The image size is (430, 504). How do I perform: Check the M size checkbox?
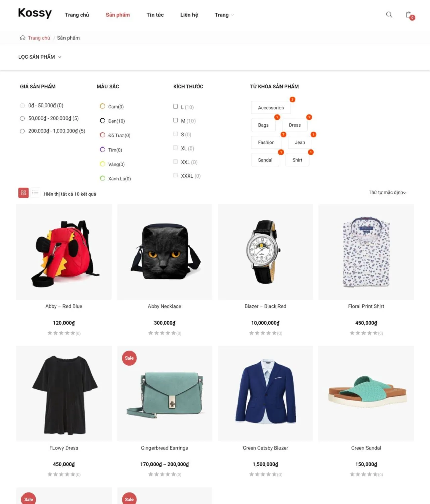(175, 120)
